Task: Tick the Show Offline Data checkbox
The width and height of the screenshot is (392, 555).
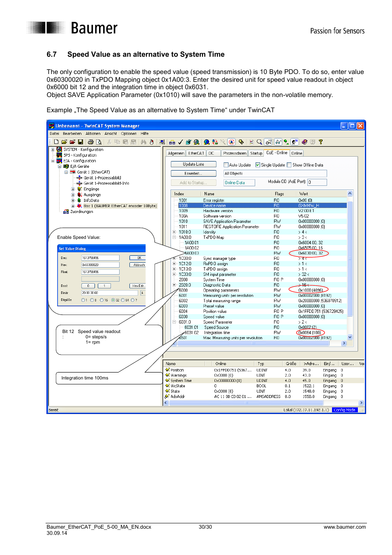Action: [x=289, y=165]
